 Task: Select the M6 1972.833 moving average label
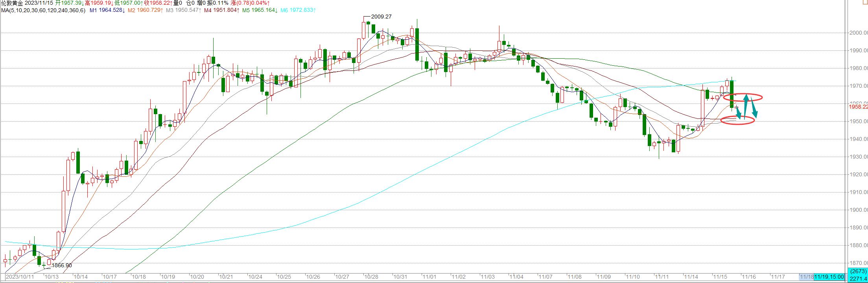tap(298, 10)
